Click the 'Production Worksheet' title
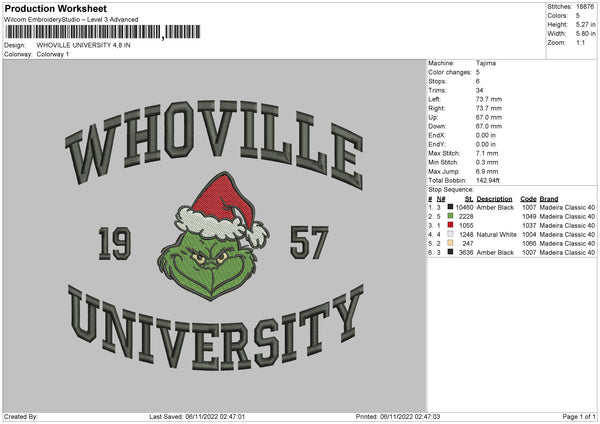The image size is (600, 424). (x=55, y=8)
